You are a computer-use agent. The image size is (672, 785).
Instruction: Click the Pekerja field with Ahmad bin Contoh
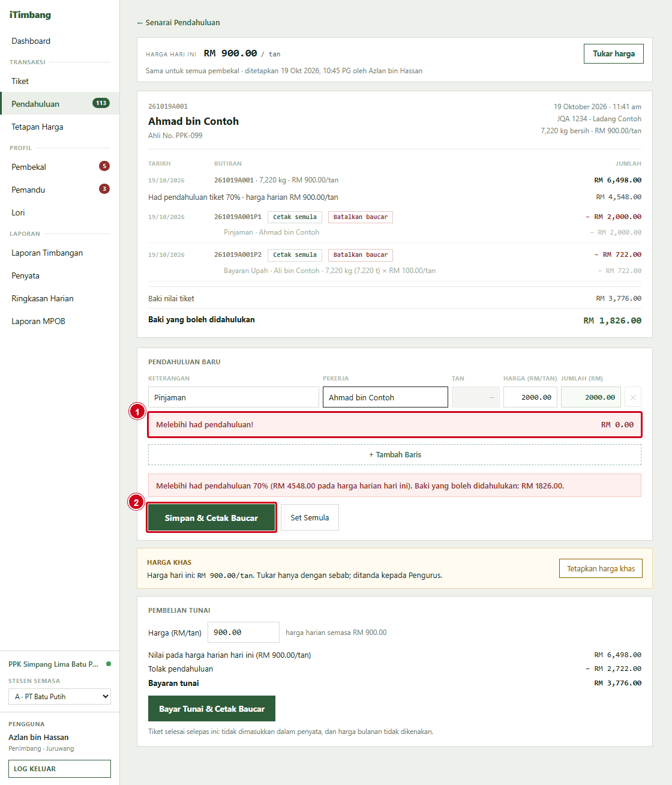385,397
